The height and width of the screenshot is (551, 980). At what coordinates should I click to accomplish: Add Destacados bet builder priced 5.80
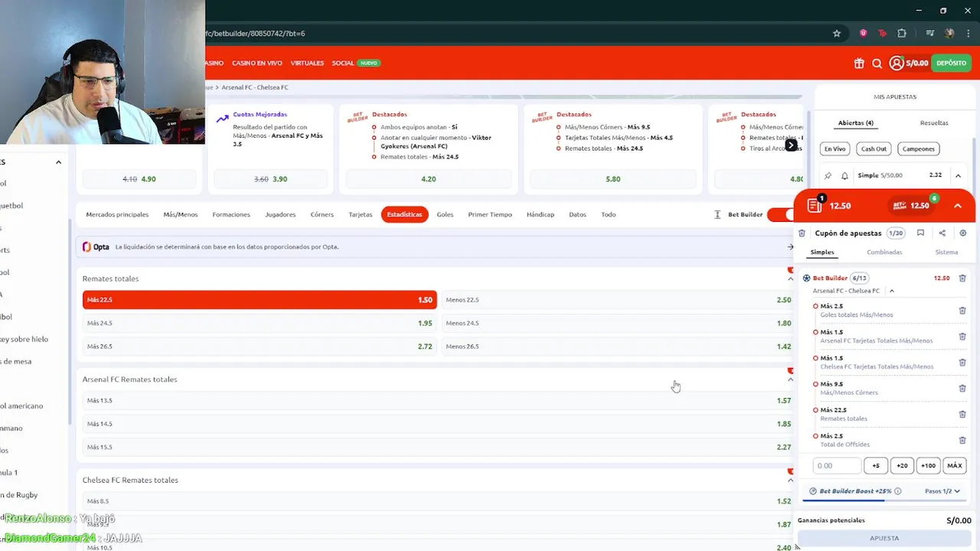point(612,179)
